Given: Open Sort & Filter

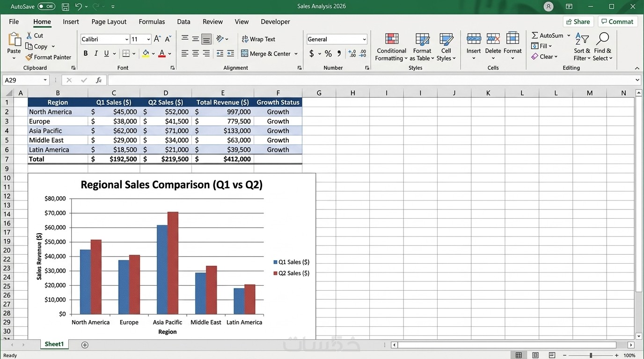Looking at the screenshot, I should pos(582,47).
